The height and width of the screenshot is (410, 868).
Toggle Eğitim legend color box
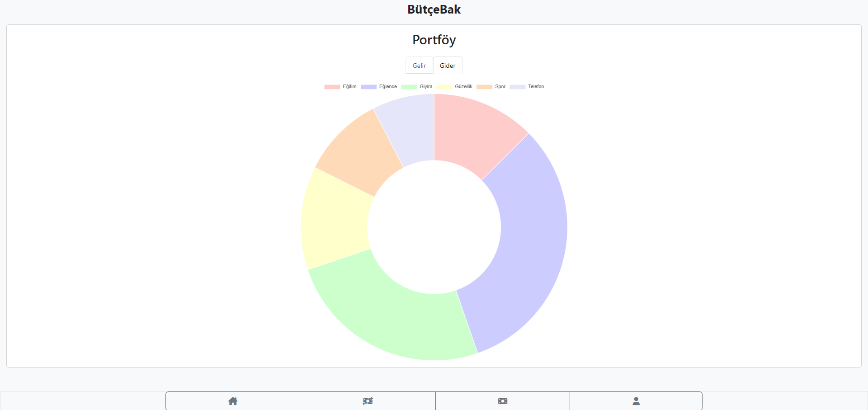pyautogui.click(x=332, y=87)
